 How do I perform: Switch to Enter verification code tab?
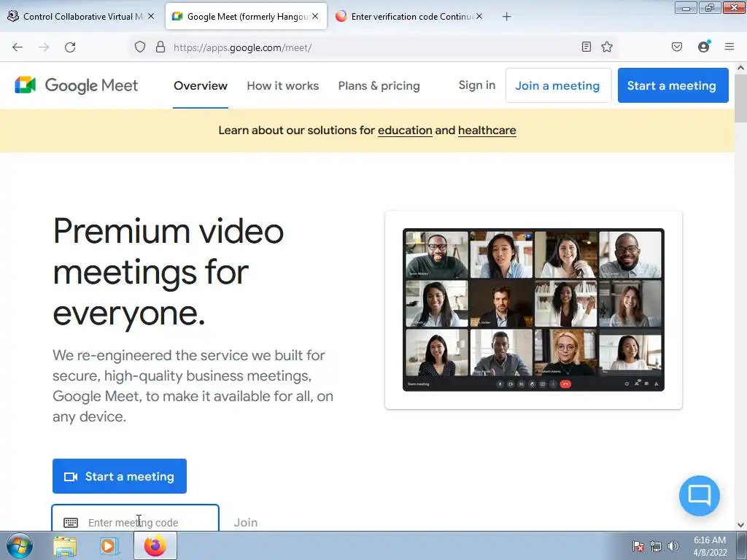click(x=410, y=16)
